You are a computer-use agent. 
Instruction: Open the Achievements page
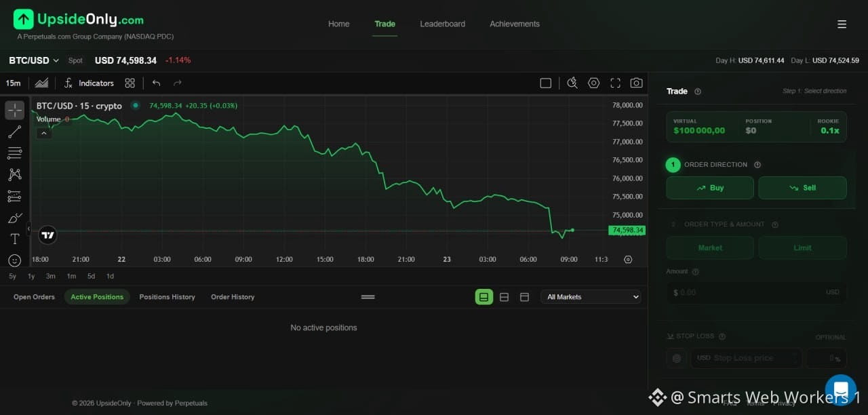point(515,24)
